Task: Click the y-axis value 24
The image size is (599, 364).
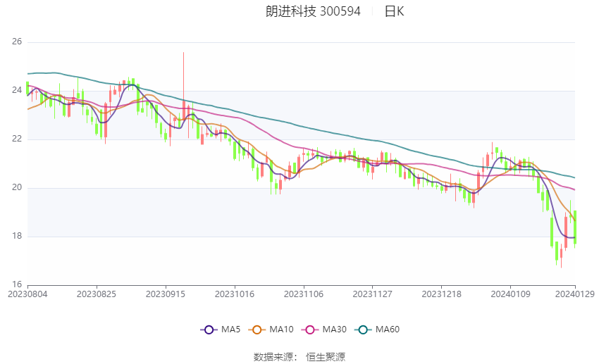Action: pyautogui.click(x=17, y=90)
